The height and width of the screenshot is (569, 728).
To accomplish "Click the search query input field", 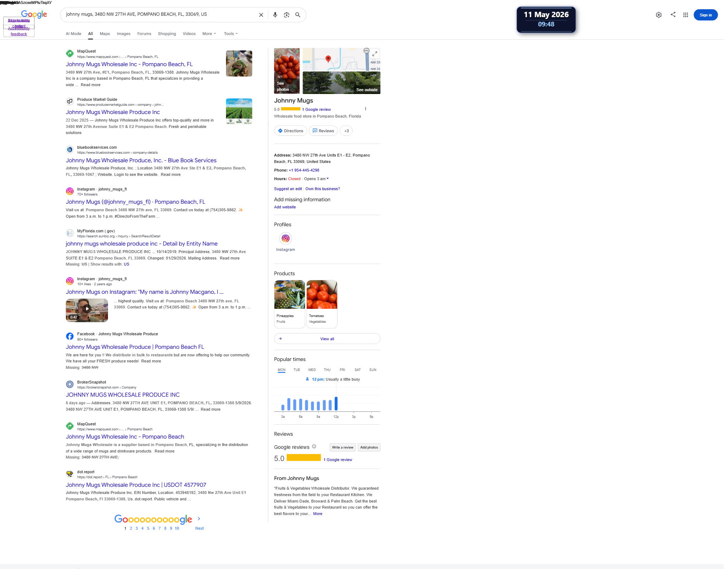I will point(159,15).
